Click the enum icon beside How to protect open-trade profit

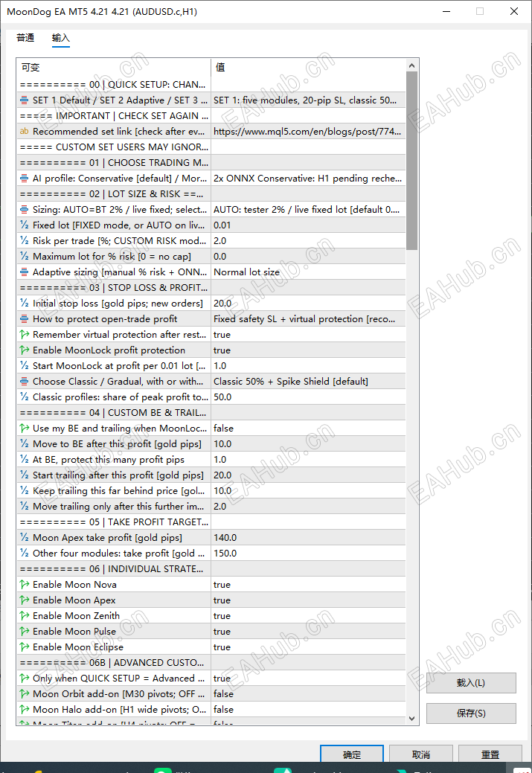tap(24, 318)
